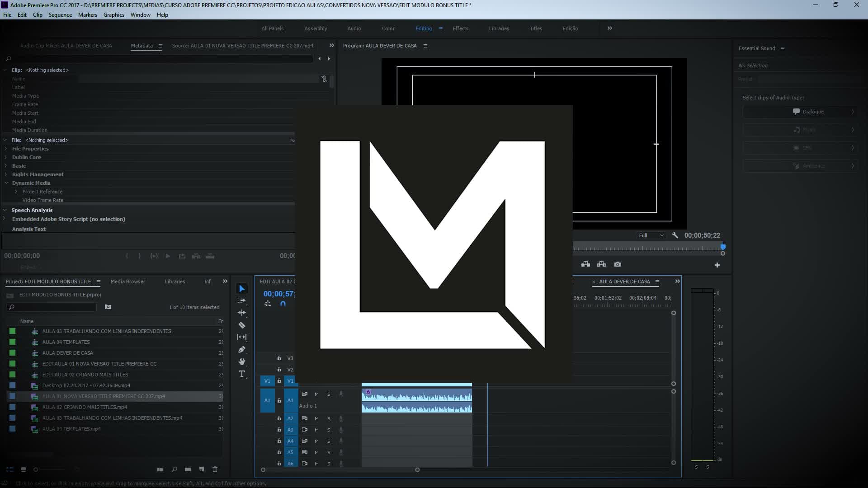868x488 pixels.
Task: Toggle lock on video track V3
Action: (x=279, y=358)
